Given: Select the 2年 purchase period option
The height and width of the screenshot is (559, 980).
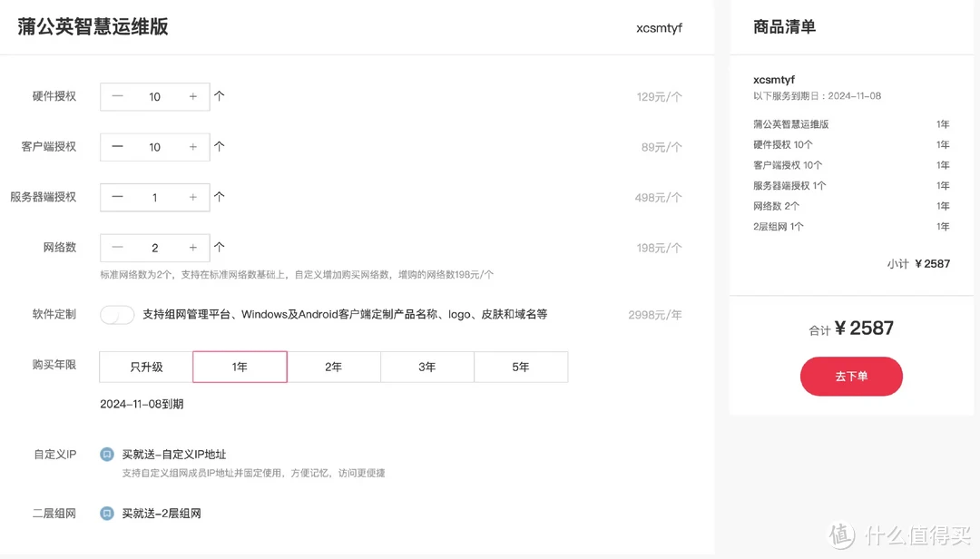Looking at the screenshot, I should click(x=334, y=367).
